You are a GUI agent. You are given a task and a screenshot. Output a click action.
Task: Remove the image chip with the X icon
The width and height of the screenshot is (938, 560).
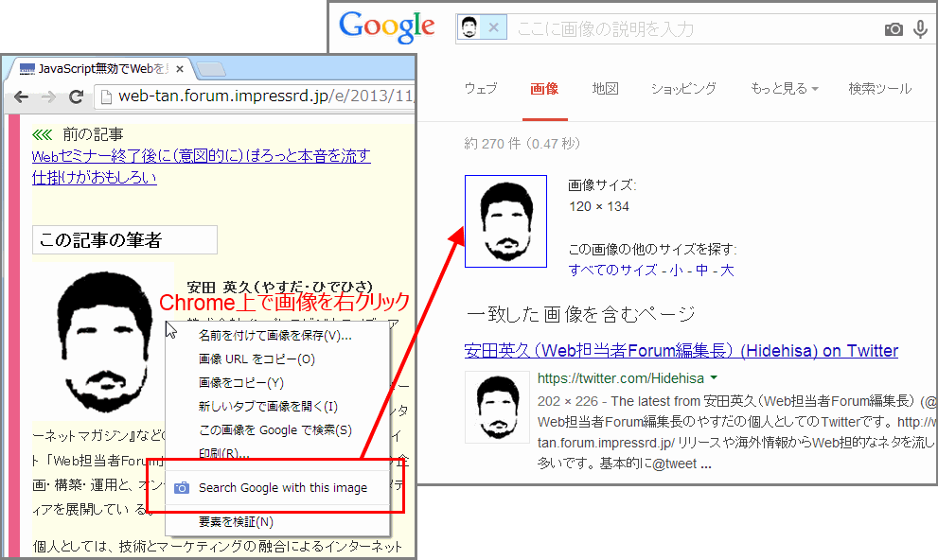pyautogui.click(x=492, y=28)
